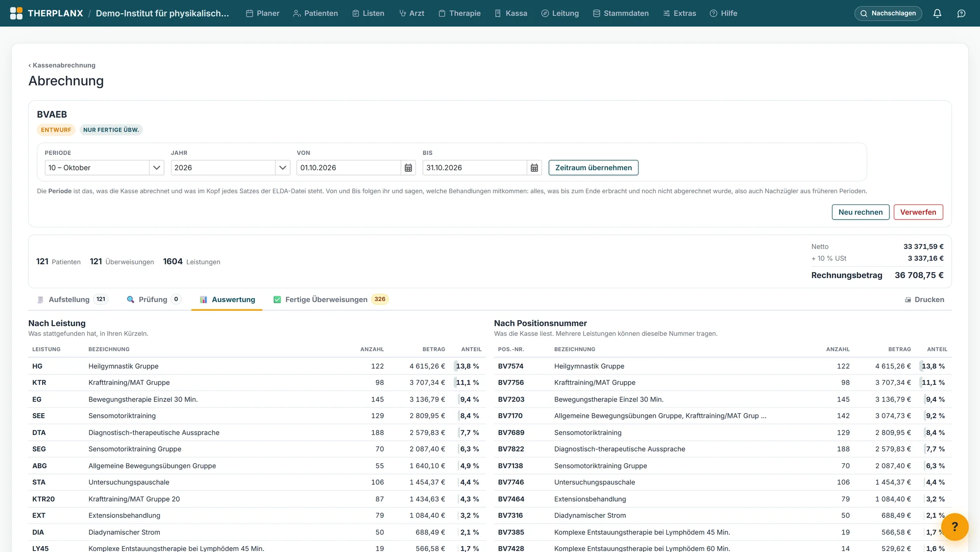Click the Drucken button
Image resolution: width=980 pixels, height=552 pixels.
tap(924, 300)
